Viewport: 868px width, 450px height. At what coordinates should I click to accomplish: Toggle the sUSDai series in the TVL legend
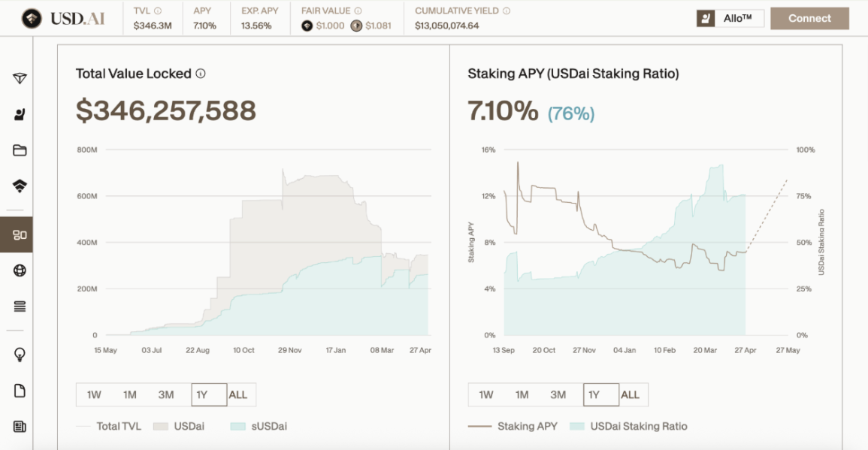click(x=259, y=426)
